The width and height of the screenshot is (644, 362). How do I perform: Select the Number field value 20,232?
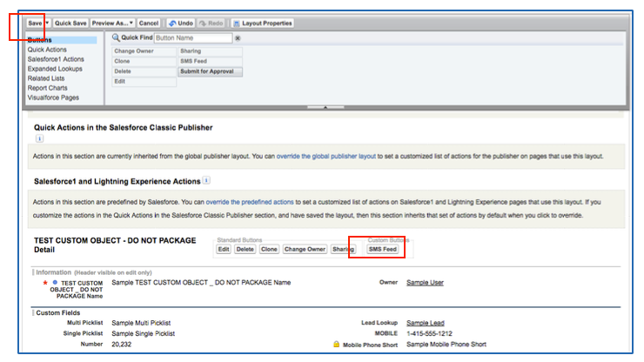click(122, 345)
